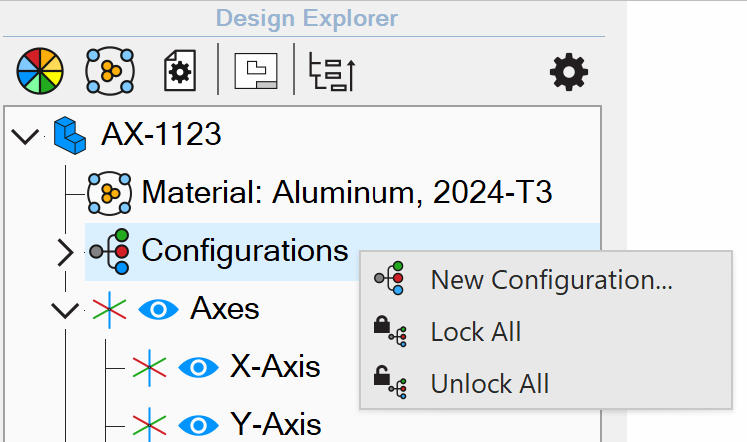The width and height of the screenshot is (747, 442).
Task: Open the document settings page icon
Action: (180, 71)
